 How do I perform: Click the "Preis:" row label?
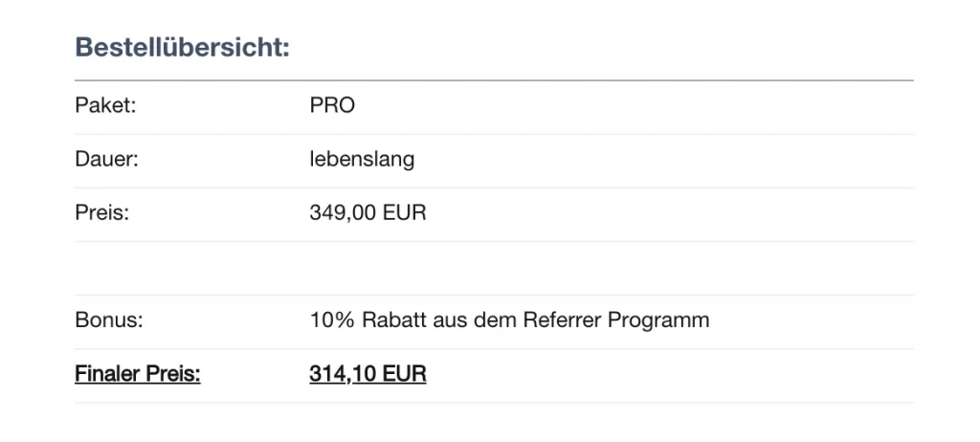coord(101,212)
